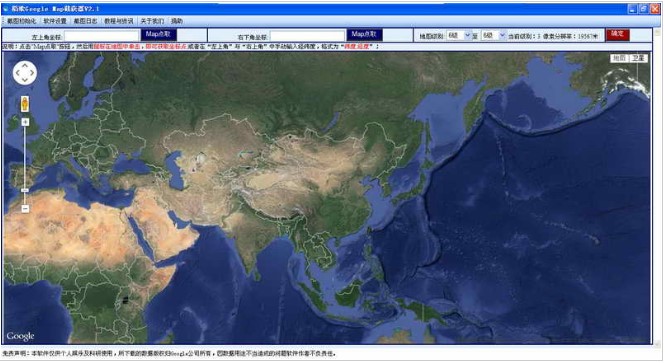
Task: Click inside the 右下角坐标 input field
Action: [307, 36]
